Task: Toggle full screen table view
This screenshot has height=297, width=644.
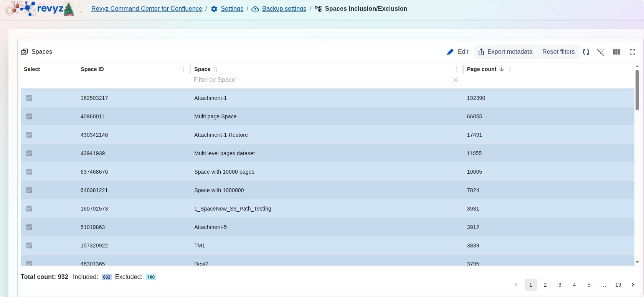Action: point(632,52)
